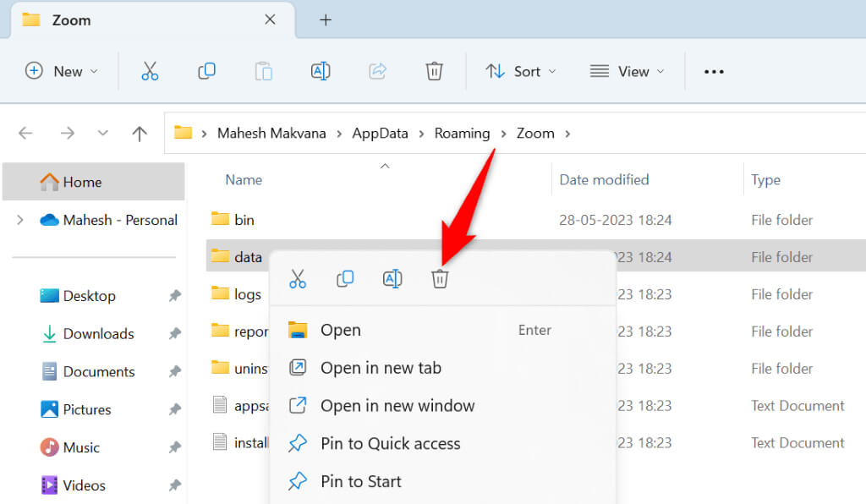Close the Zoom tab
Viewport: 866px width, 504px height.
point(270,20)
